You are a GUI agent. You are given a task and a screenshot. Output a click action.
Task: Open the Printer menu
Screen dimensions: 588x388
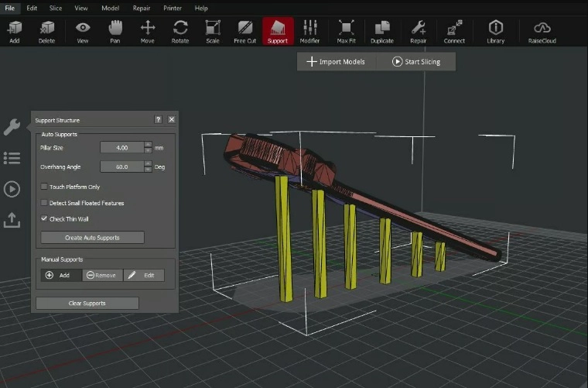click(x=173, y=8)
